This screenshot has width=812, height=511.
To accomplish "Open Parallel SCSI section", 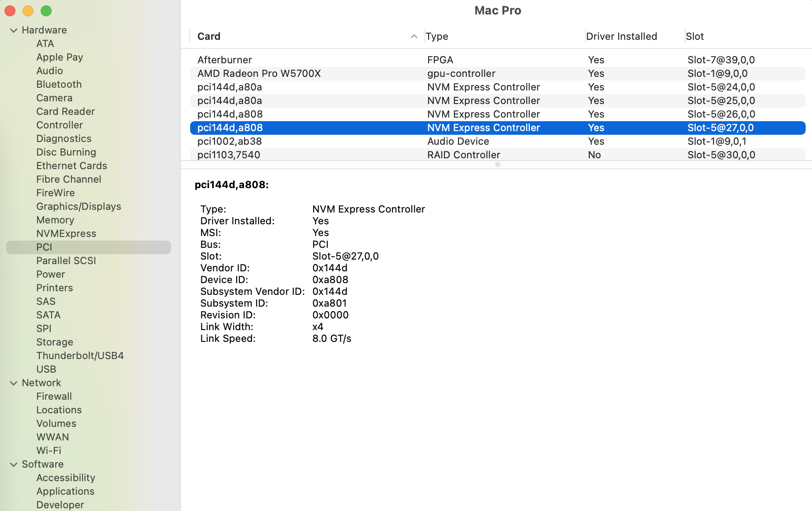I will (66, 261).
